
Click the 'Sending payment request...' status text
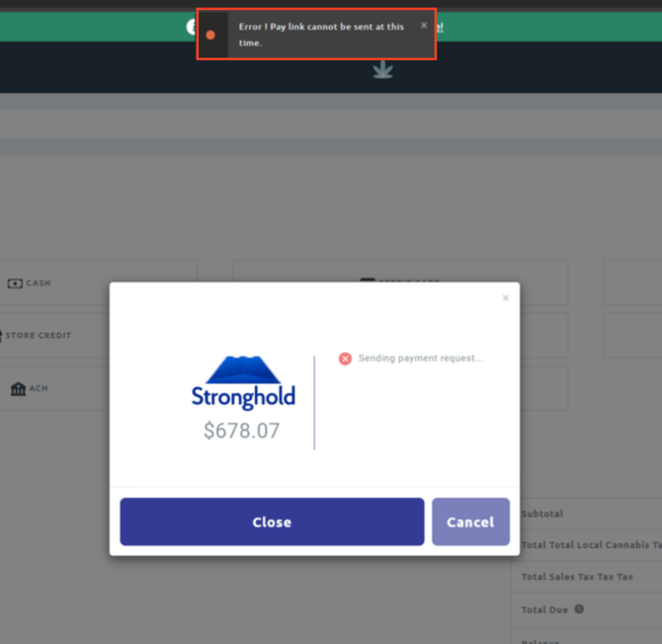[x=420, y=359]
